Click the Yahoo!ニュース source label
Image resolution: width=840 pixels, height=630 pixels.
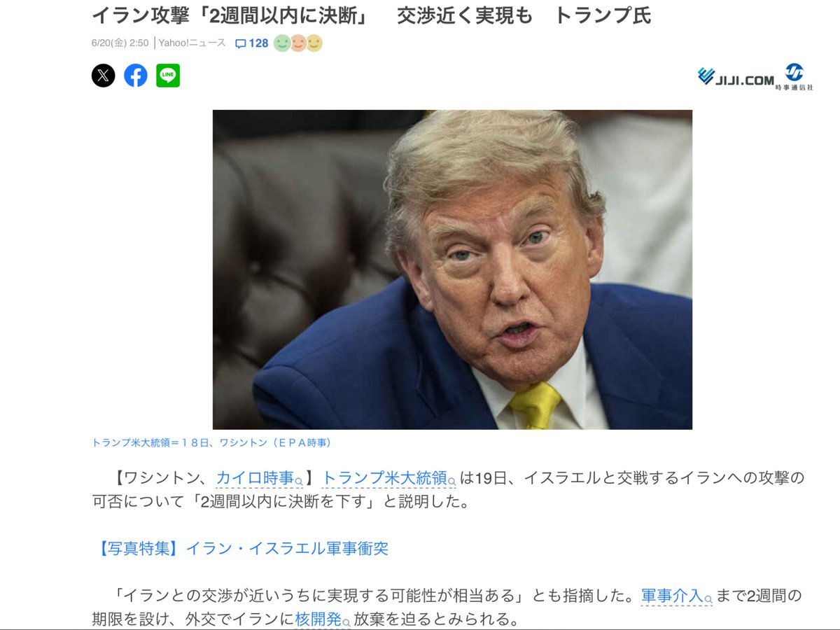click(192, 43)
